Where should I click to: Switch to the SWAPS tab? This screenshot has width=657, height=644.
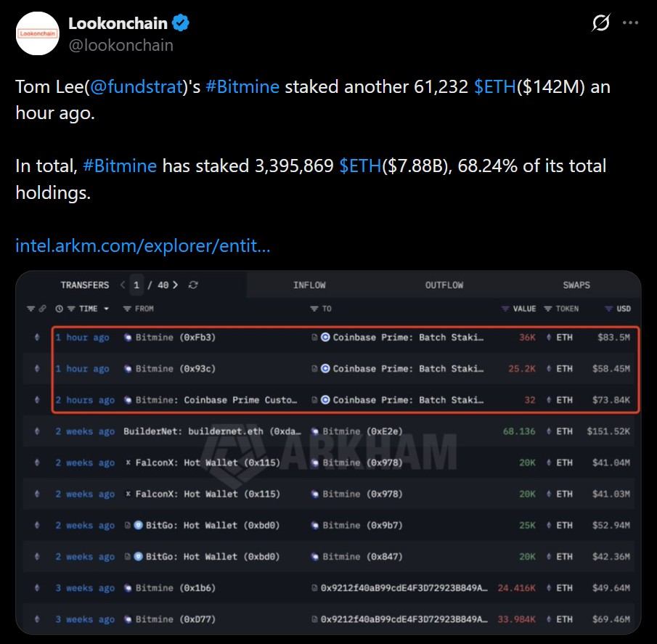[576, 285]
